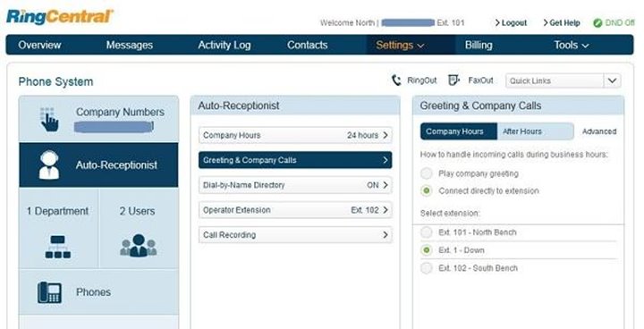
Task: Switch to the Company Hours tab
Action: (459, 131)
